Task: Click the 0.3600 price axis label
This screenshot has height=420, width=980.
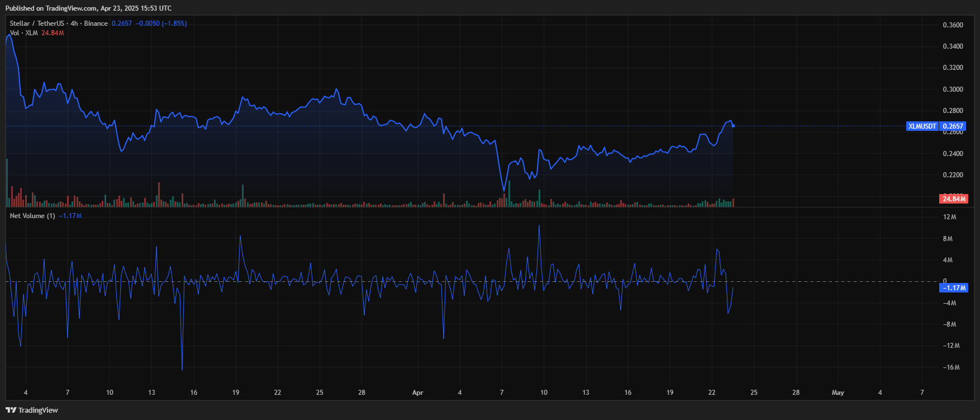Action: [953, 25]
